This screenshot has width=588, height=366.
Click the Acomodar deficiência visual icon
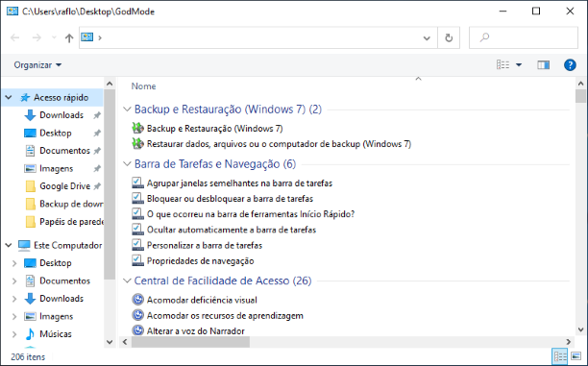[138, 300]
